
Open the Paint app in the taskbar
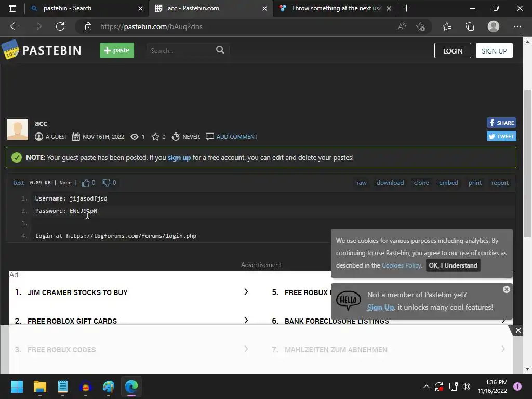[x=109, y=387]
